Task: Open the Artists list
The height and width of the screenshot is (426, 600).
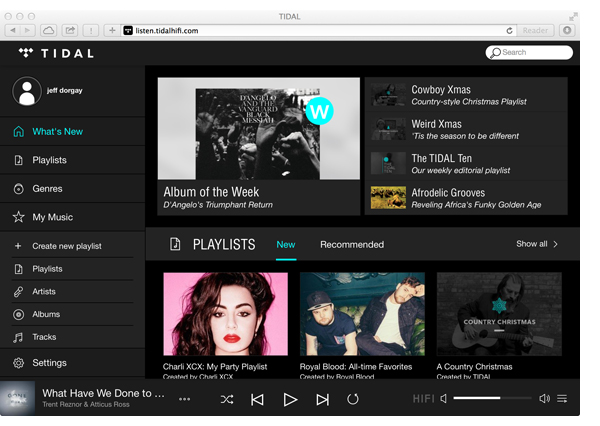Action: click(72, 291)
